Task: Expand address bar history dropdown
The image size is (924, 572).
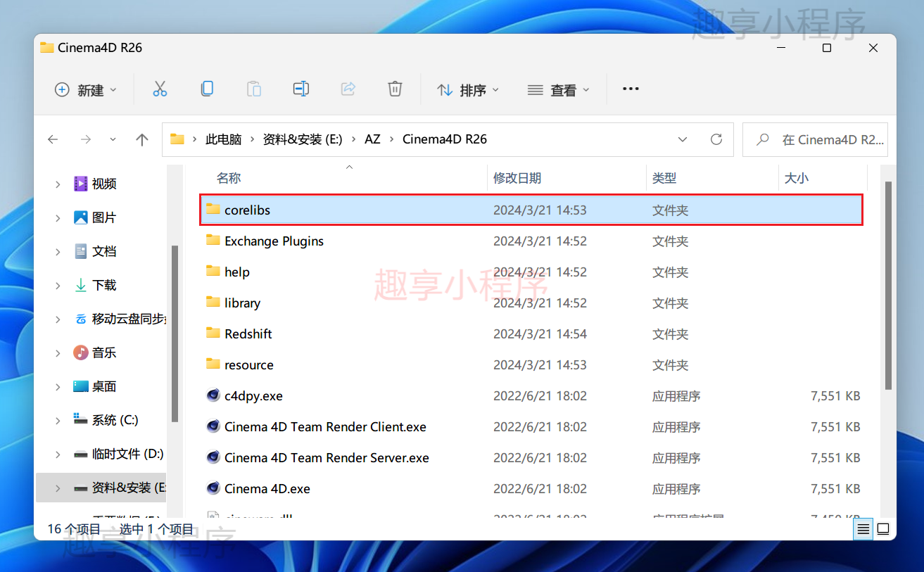Action: click(683, 139)
